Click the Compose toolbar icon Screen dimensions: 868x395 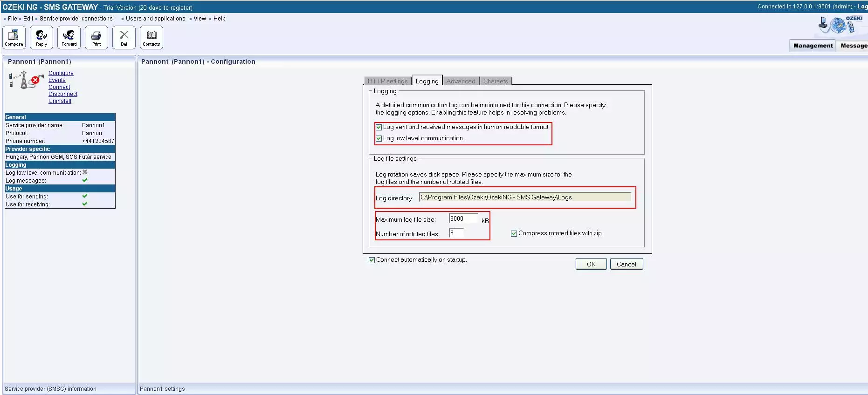coord(14,37)
